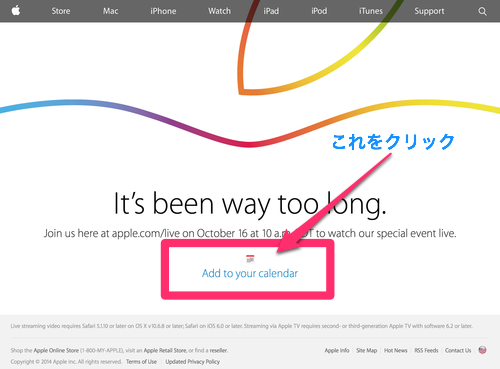Choose region via US flag icon
This screenshot has width=500, height=369.
click(x=482, y=350)
